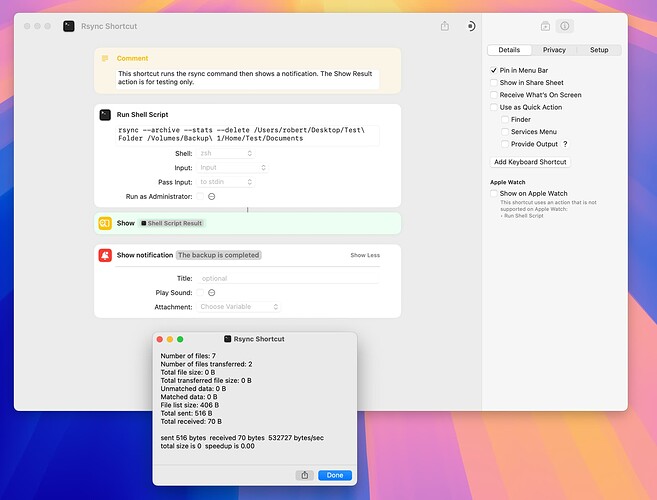Open the Shell dropdown showing zsh
Viewport: 657px width, 500px height.
click(x=226, y=153)
